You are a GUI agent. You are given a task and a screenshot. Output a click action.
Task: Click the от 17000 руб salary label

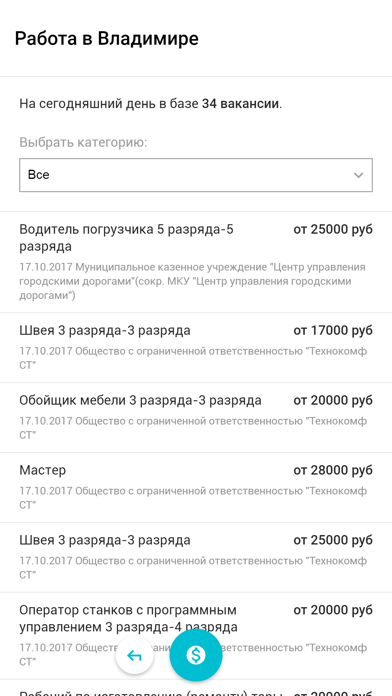pyautogui.click(x=333, y=331)
